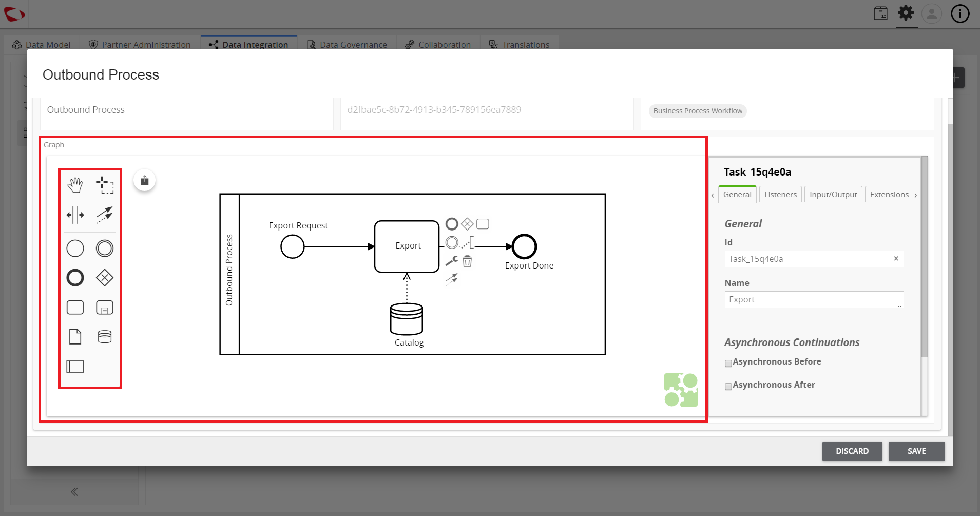Activate the global connect tool in palette
This screenshot has width=980, height=516.
click(x=105, y=215)
